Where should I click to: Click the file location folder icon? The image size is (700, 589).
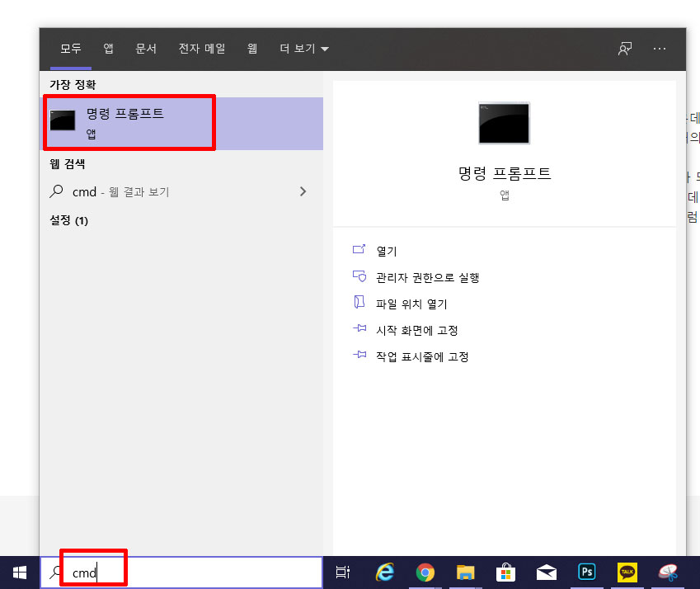point(359,302)
